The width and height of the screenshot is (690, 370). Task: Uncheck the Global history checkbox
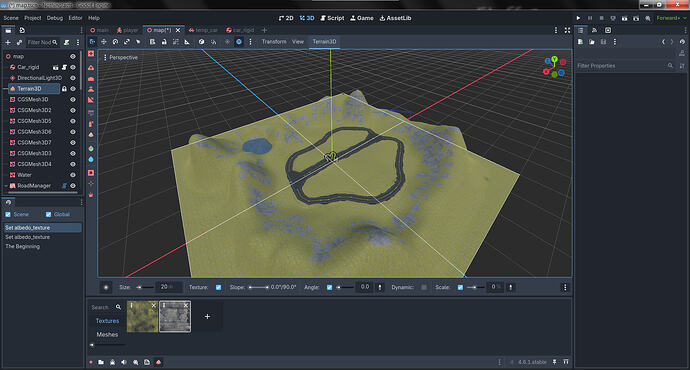point(48,214)
